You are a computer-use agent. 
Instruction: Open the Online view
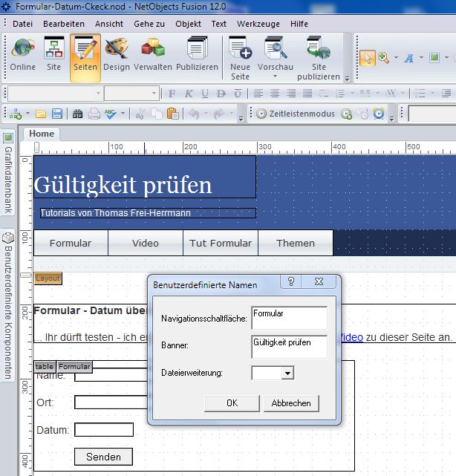[x=23, y=56]
